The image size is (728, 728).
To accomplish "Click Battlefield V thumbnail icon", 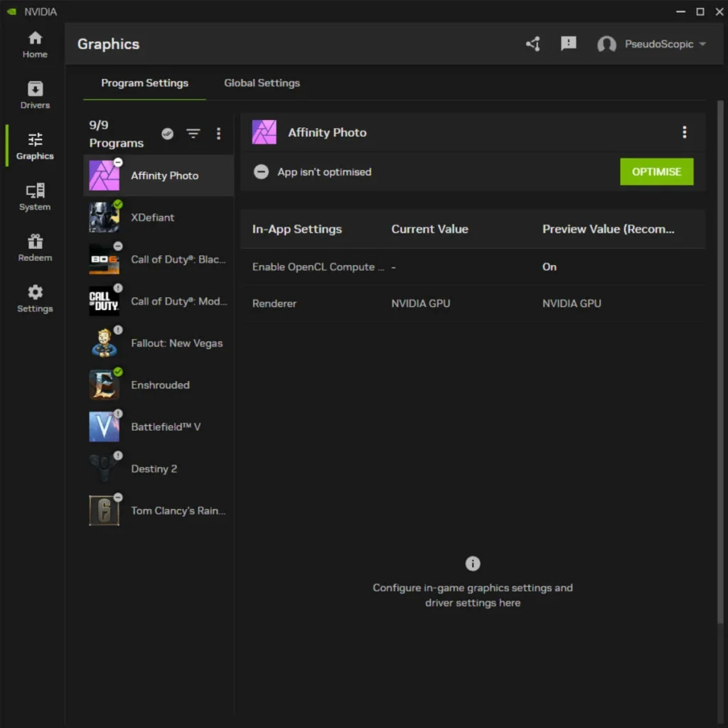I will tap(104, 427).
